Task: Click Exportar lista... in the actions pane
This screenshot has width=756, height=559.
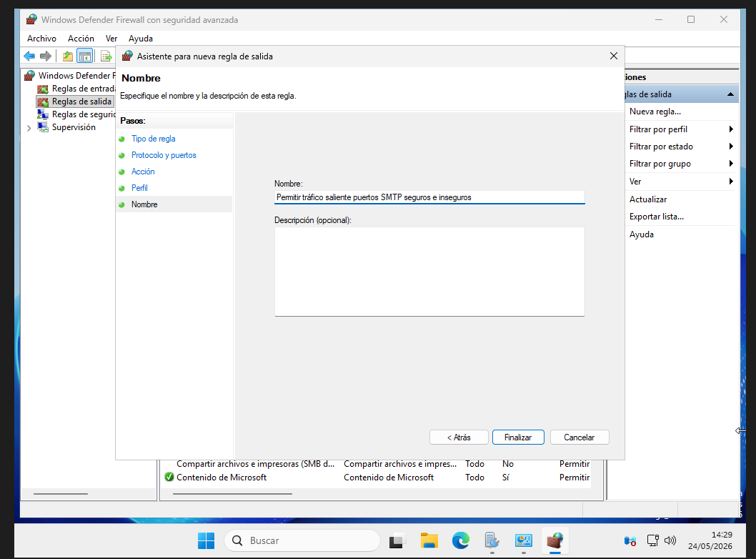Action: (656, 217)
